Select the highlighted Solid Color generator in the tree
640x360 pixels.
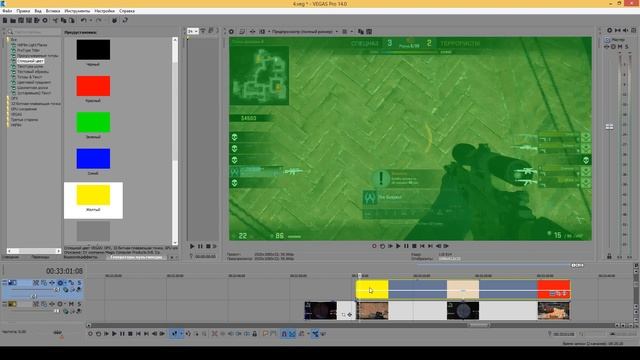[x=30, y=61]
